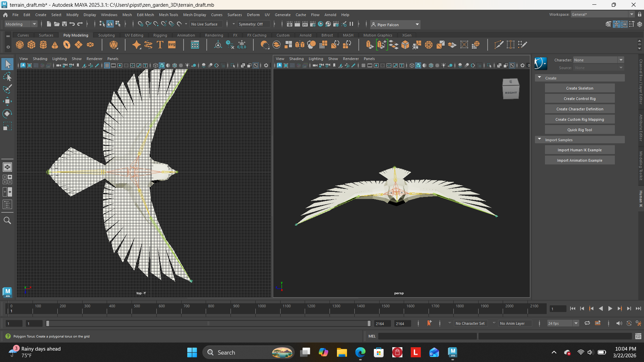Click the Quick Rig Tool button
Screen dimensions: 644x362
pos(580,130)
